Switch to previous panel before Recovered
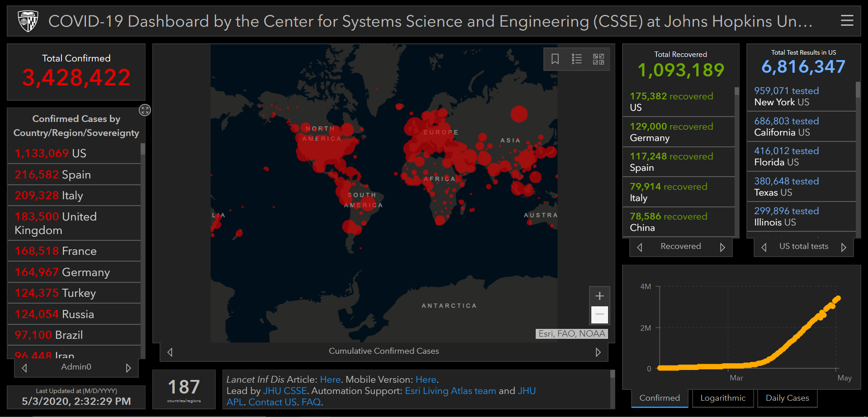 pos(640,247)
